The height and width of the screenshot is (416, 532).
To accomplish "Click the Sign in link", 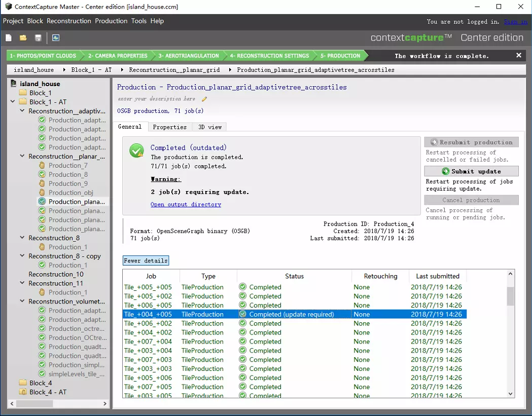I will (516, 22).
